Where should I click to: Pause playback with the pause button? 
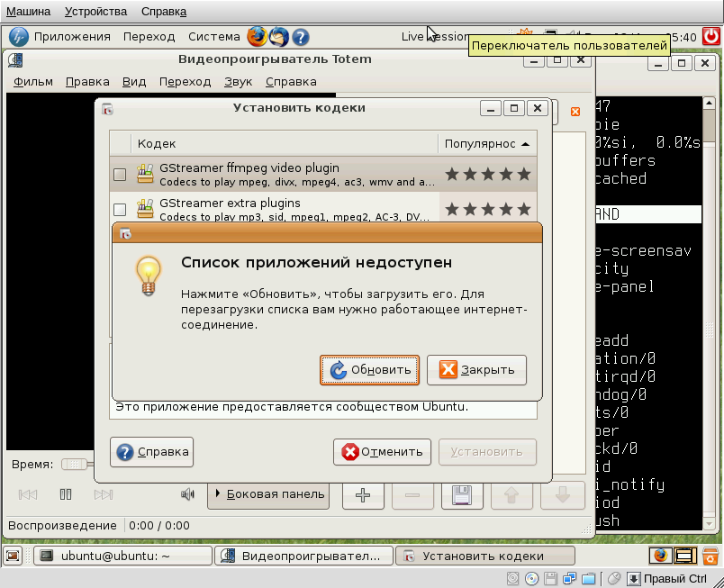(x=66, y=494)
